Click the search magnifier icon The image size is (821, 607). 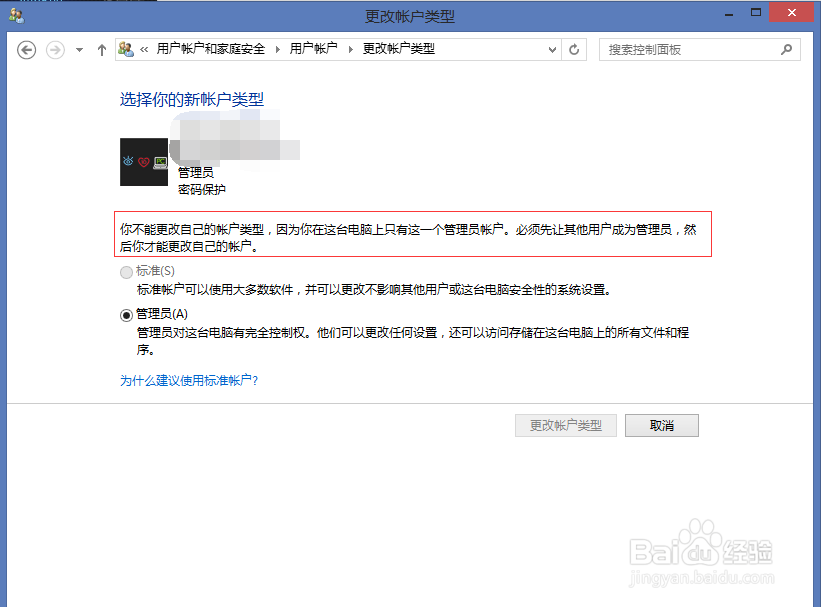coord(786,49)
